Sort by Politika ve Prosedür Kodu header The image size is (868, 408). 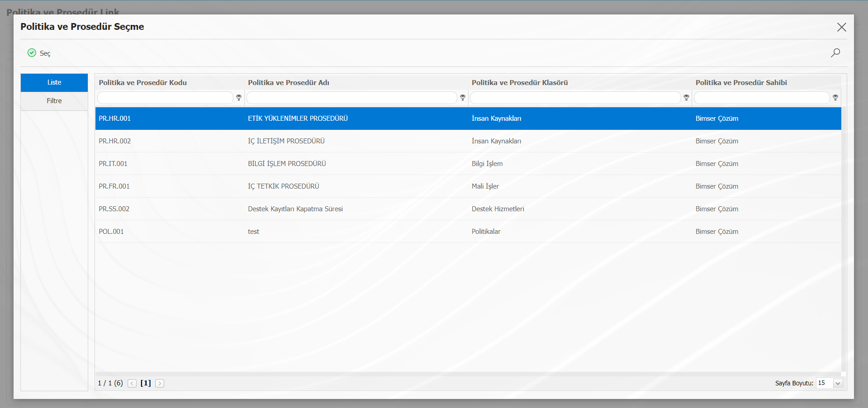[x=143, y=83]
